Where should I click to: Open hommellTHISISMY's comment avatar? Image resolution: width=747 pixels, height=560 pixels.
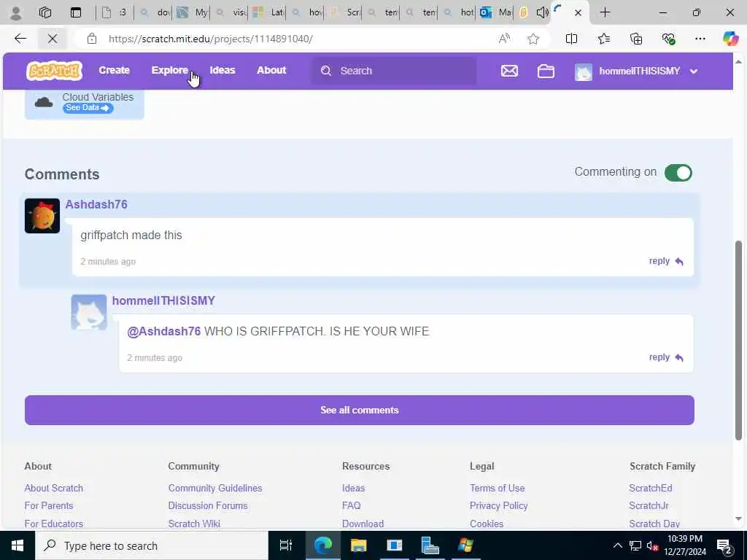pyautogui.click(x=88, y=312)
